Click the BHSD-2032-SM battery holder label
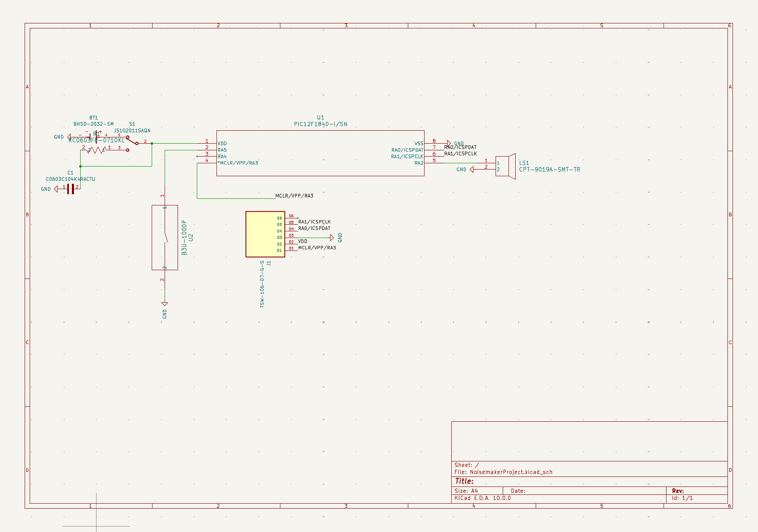This screenshot has height=532, width=758. (x=94, y=124)
